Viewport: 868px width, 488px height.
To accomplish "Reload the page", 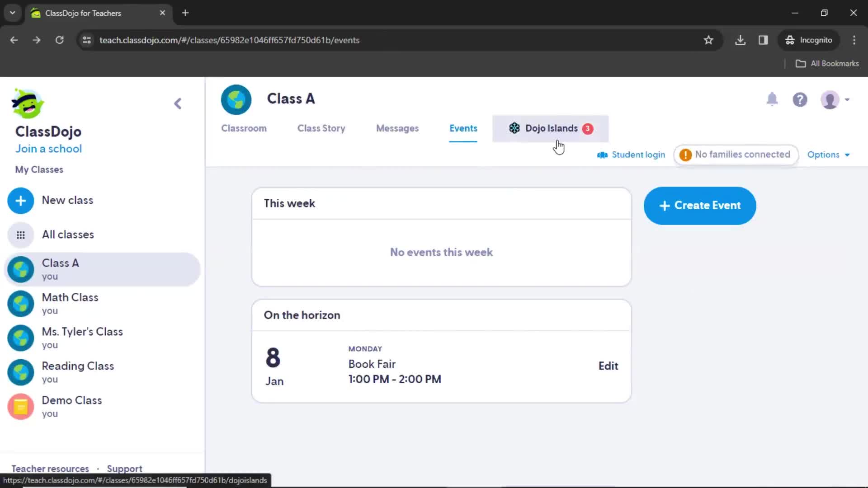I will [x=59, y=40].
